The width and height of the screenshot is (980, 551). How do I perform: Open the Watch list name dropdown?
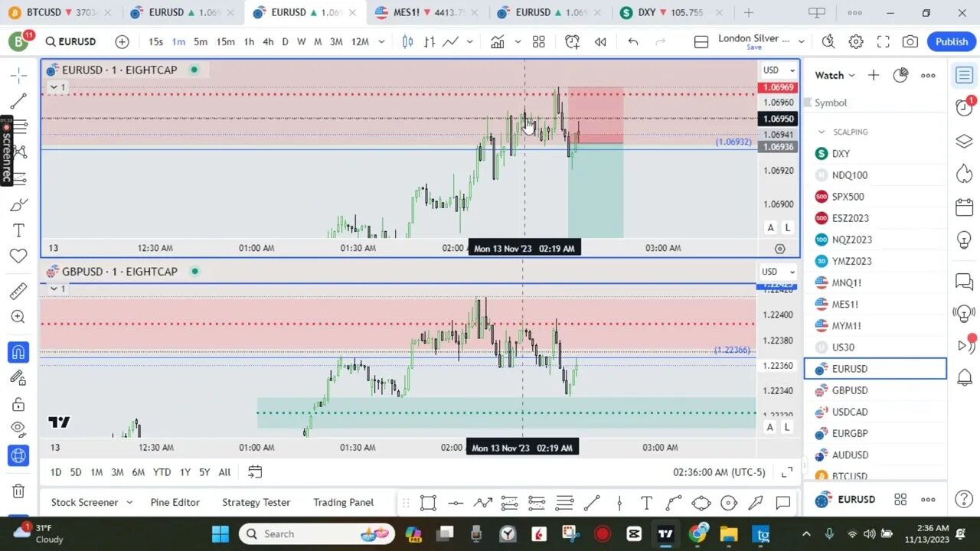[834, 75]
